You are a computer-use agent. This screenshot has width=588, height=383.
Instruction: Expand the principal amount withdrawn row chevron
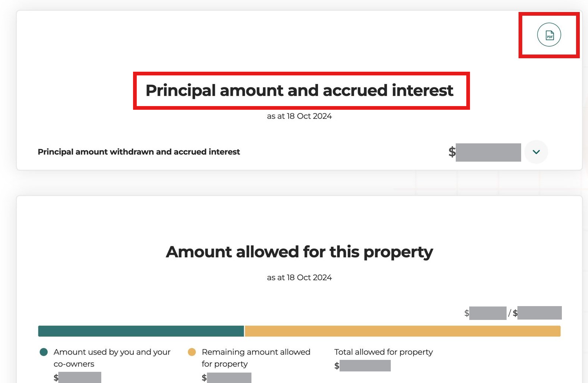pyautogui.click(x=536, y=152)
